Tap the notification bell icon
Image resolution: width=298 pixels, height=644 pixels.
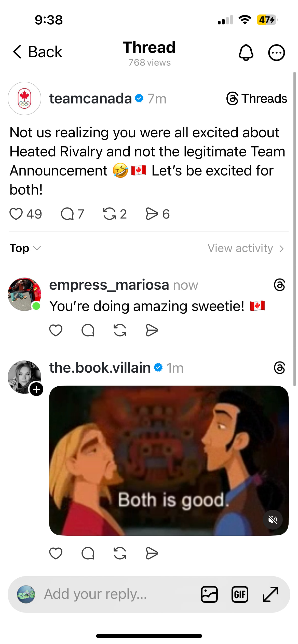[246, 53]
